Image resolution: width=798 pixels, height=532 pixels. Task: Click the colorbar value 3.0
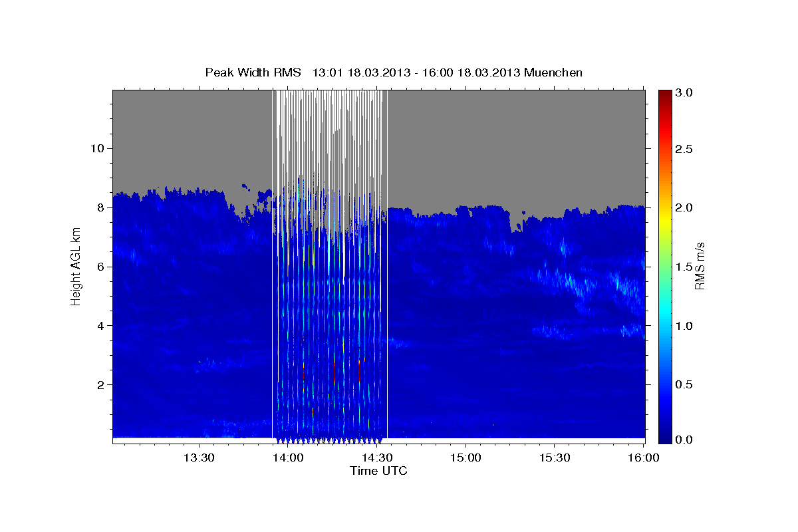pos(684,92)
